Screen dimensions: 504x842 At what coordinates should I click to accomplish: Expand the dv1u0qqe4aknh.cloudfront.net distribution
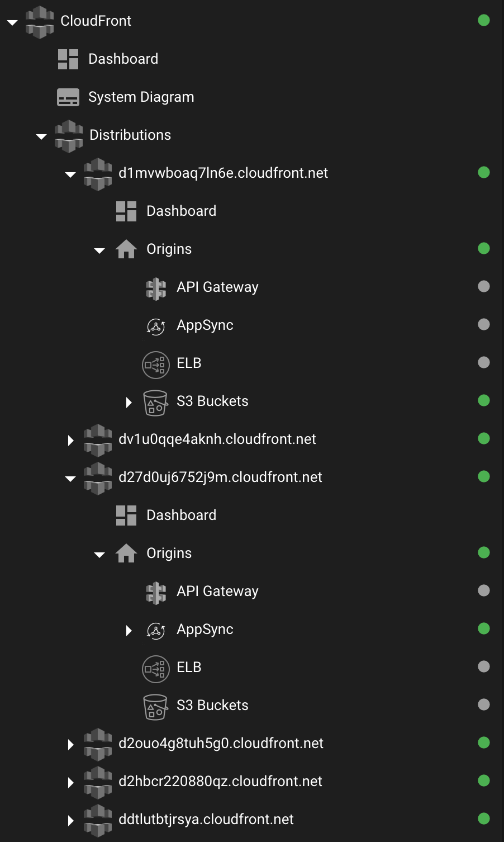pos(70,441)
